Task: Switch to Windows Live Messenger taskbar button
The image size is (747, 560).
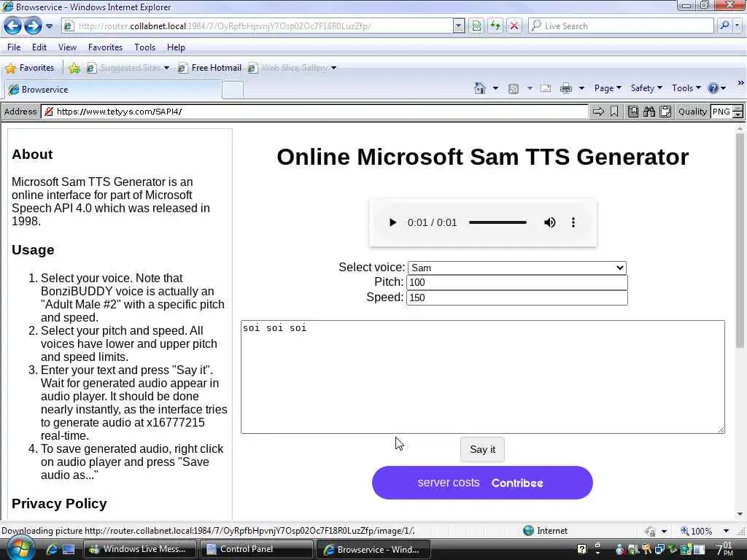Action: (x=140, y=549)
